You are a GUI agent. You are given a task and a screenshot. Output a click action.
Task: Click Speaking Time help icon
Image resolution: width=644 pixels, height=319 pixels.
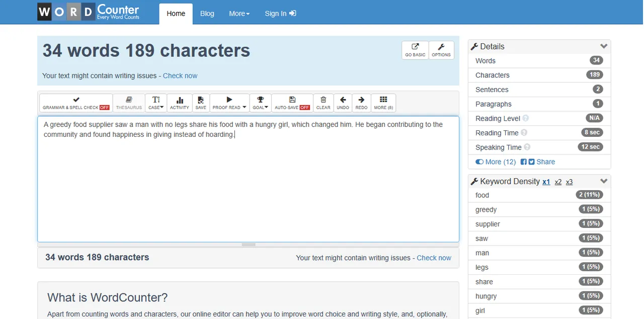(527, 147)
